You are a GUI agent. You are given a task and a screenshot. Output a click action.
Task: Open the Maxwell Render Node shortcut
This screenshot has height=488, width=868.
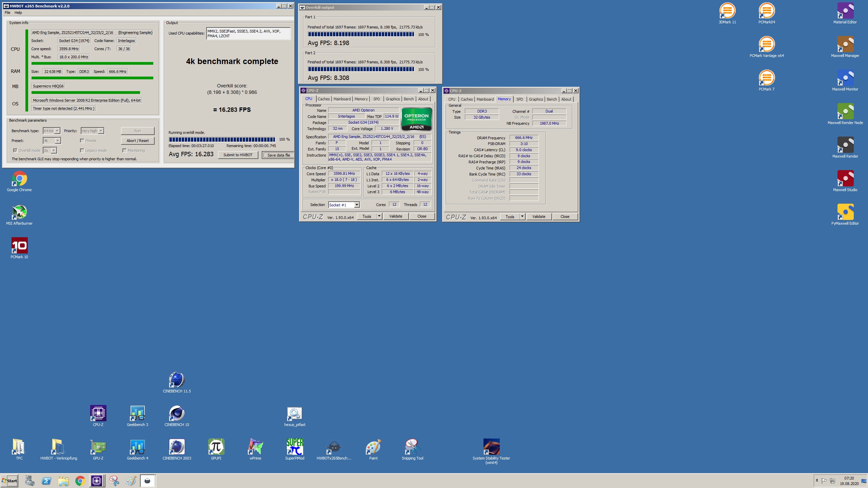tap(845, 114)
